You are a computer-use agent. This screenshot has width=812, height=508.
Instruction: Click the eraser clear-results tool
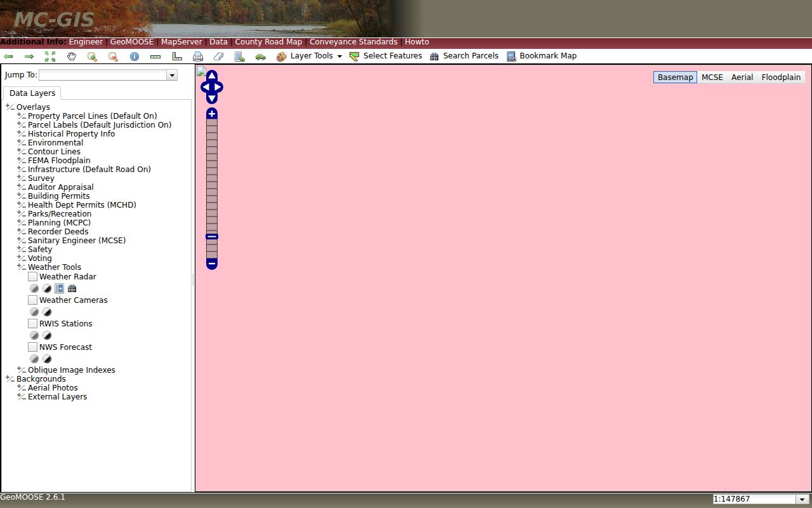(219, 57)
